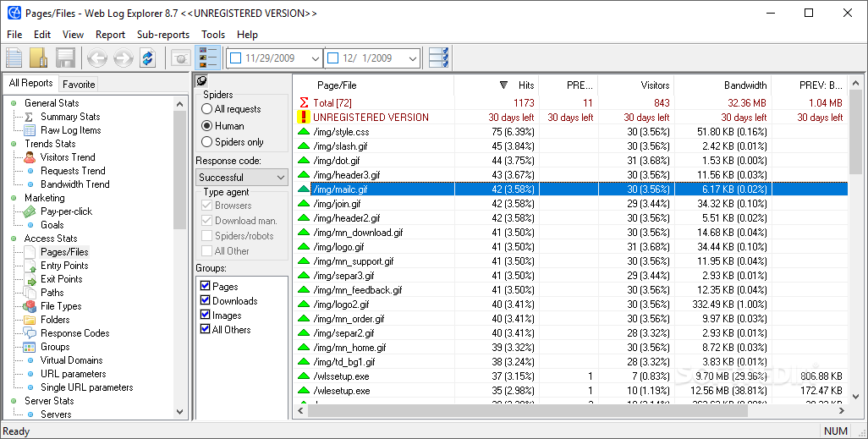Screen dimensions: 868x439
Task: Toggle end date 12/1/2009 checkbox
Action: point(332,58)
